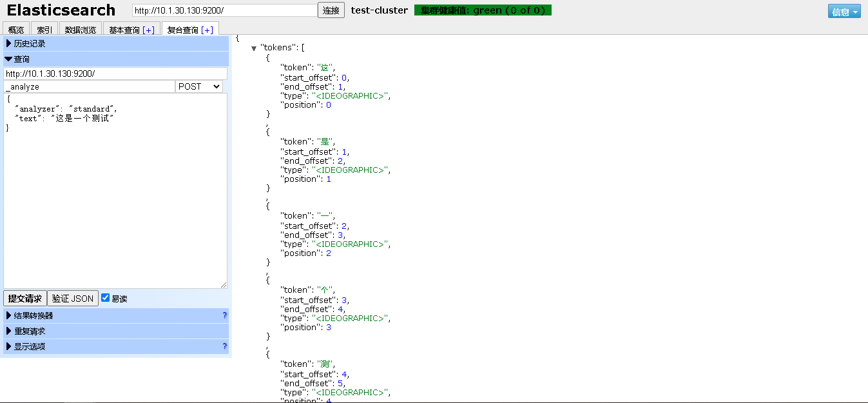
Task: Expand the 结果转换器 section
Action: 116,315
